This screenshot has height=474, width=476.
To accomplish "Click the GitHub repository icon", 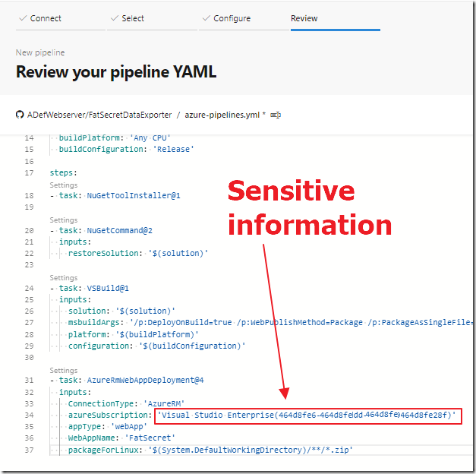I will [x=20, y=115].
